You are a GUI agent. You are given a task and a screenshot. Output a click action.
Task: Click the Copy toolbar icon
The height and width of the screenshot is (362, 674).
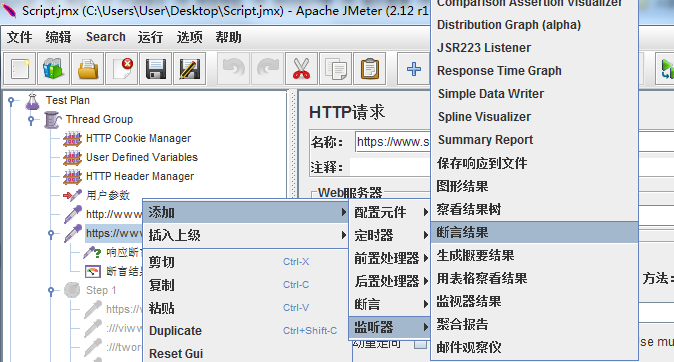coord(336,69)
